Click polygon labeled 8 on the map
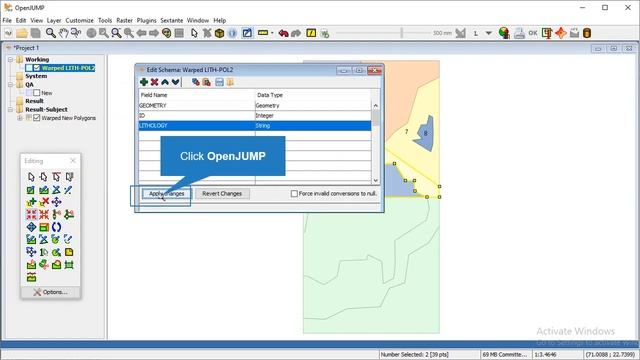 click(425, 134)
